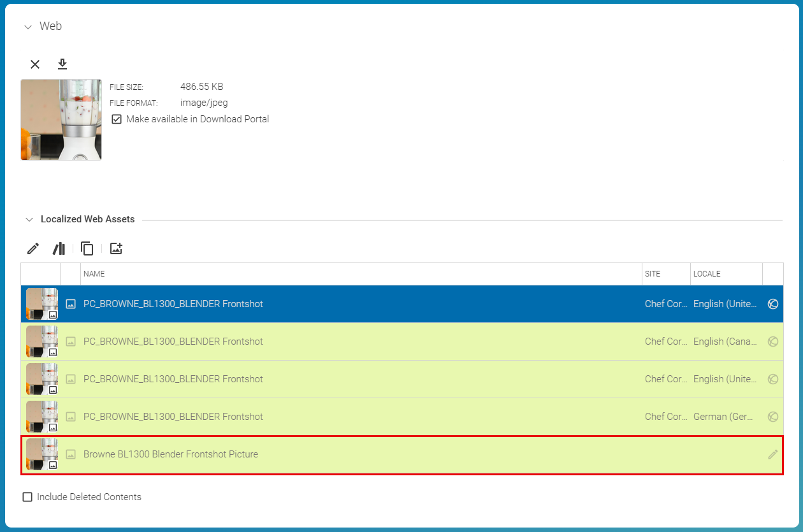Click the pencil icon on the Browne BL1300 row

point(772,454)
